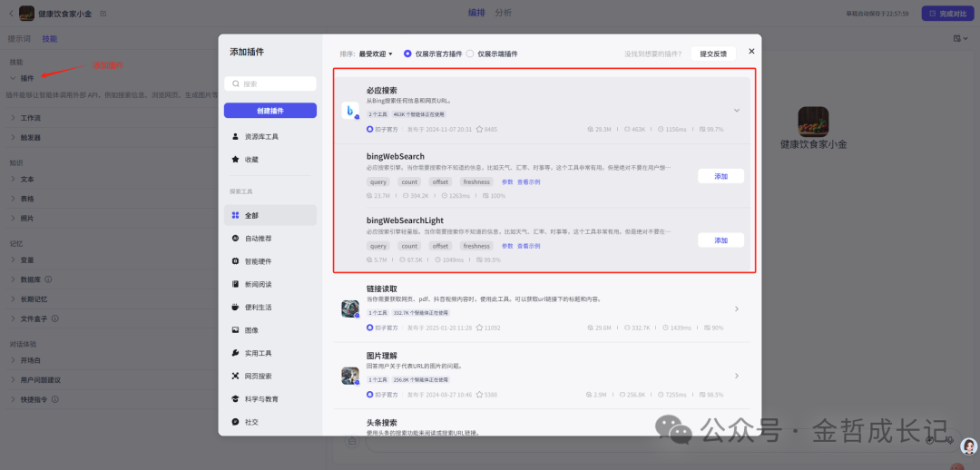This screenshot has width=980, height=470.
Task: Select the 智能硬件 category
Action: pyautogui.click(x=270, y=261)
